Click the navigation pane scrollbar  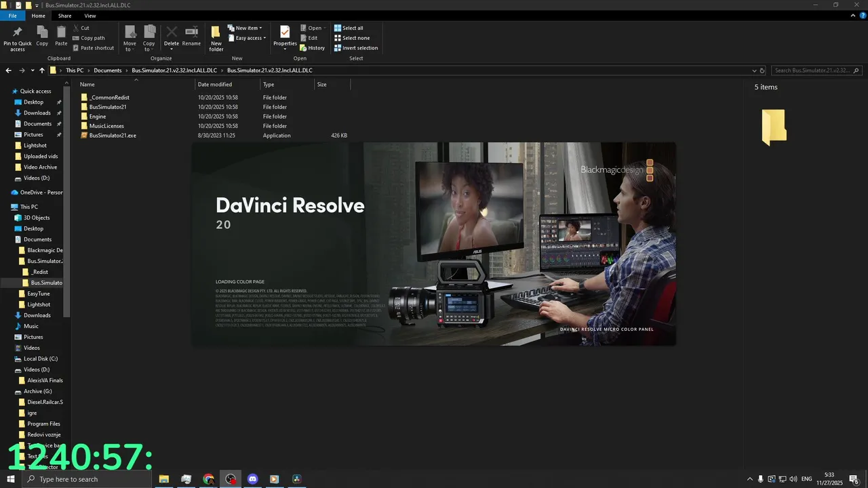[67, 203]
